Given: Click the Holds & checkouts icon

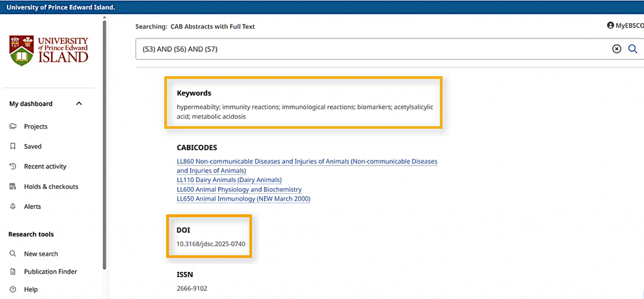Looking at the screenshot, I should tap(13, 187).
